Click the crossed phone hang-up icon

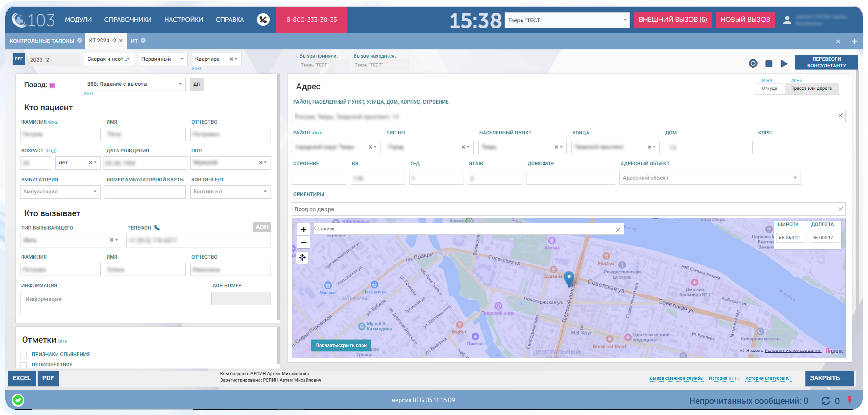click(x=263, y=20)
